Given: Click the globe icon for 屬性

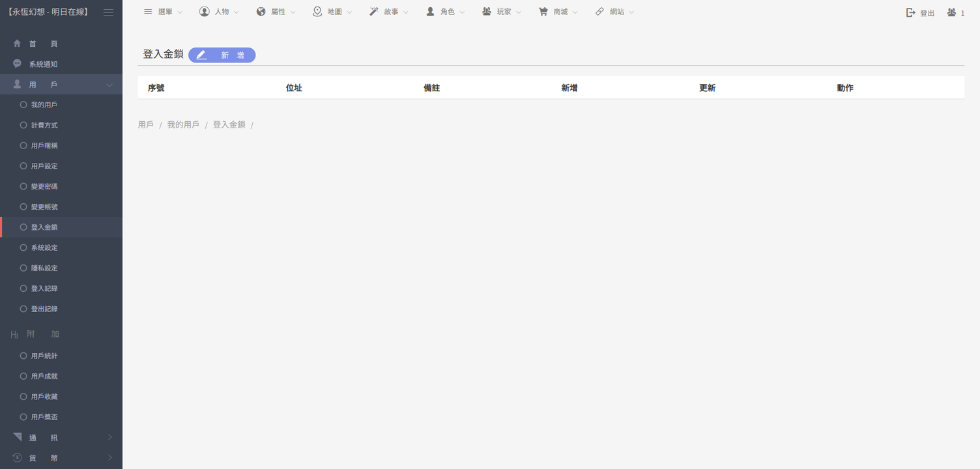Looking at the screenshot, I should pos(261,12).
